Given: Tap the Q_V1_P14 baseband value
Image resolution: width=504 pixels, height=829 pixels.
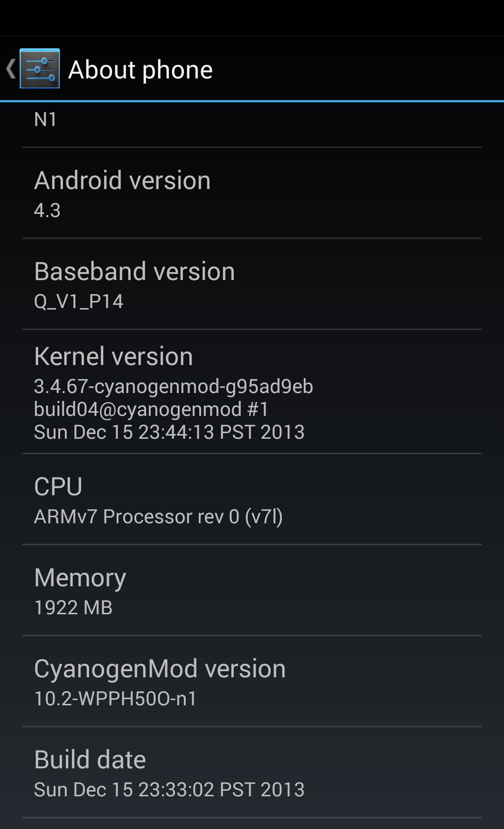Looking at the screenshot, I should [x=78, y=302].
